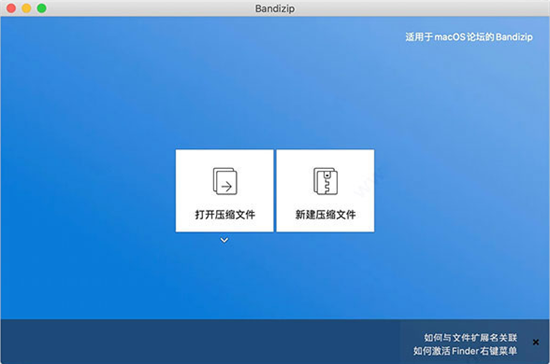
Task: Select the white 打开压缩文件 tile
Action: (x=224, y=191)
